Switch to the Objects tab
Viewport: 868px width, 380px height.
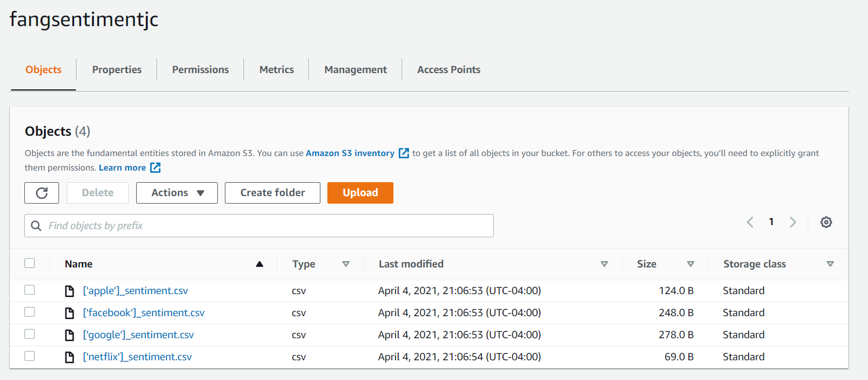(x=43, y=70)
